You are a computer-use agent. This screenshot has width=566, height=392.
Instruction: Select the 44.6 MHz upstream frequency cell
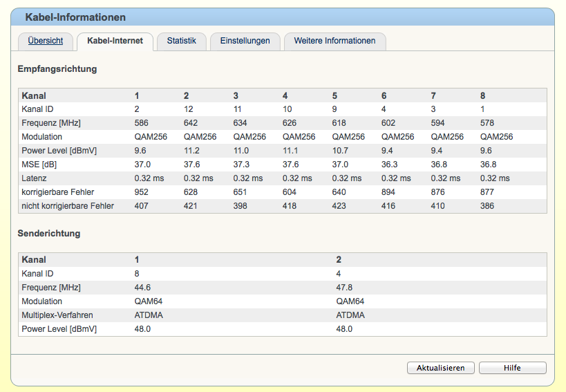(143, 288)
